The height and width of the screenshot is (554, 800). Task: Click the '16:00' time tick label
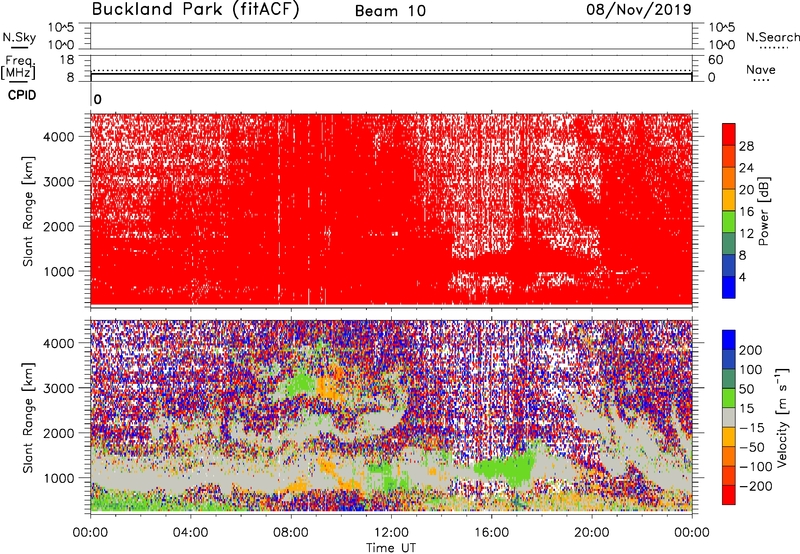point(491,533)
